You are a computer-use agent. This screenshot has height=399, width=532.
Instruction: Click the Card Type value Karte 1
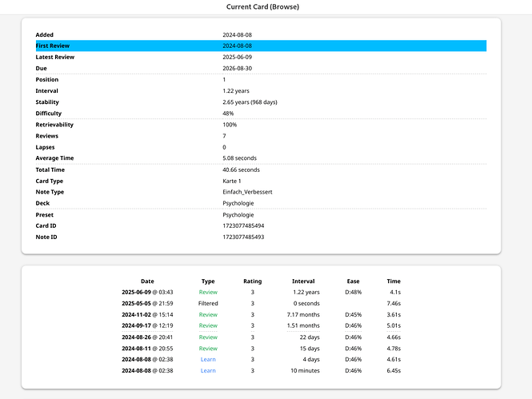[232, 181]
